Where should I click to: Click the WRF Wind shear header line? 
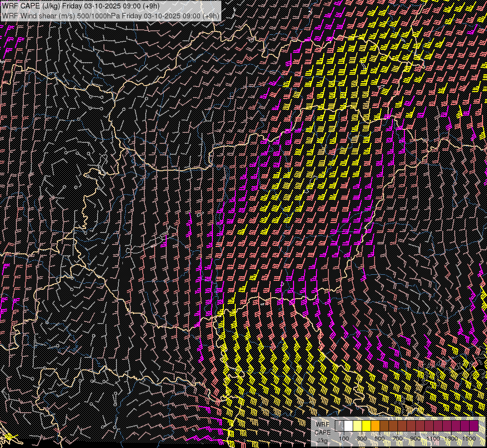click(110, 15)
